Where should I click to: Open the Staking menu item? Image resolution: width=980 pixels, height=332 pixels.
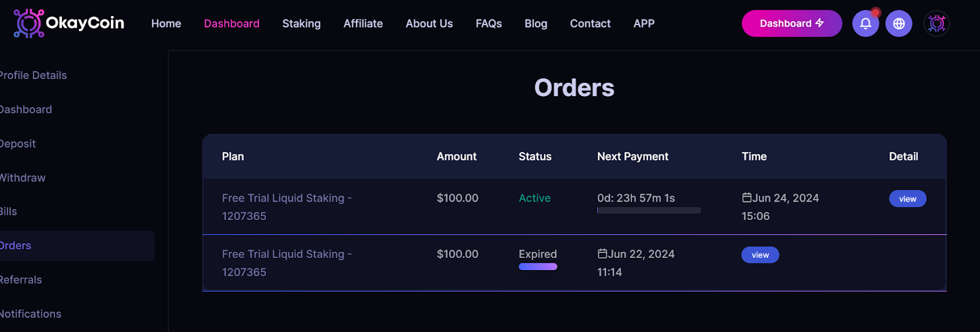pyautogui.click(x=301, y=23)
